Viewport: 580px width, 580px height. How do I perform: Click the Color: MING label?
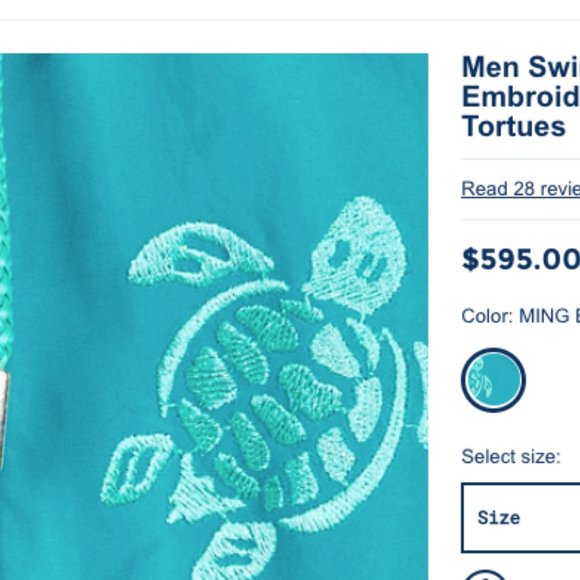pyautogui.click(x=521, y=316)
